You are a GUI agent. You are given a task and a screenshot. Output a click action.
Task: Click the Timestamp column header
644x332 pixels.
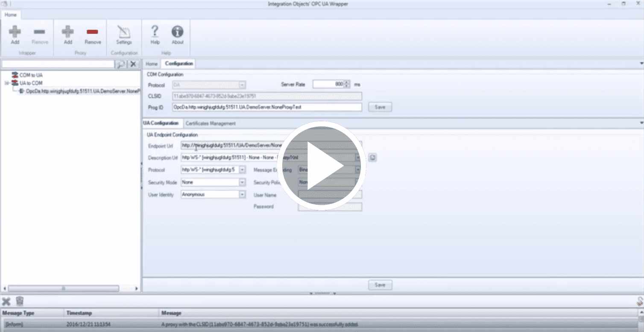(111, 313)
